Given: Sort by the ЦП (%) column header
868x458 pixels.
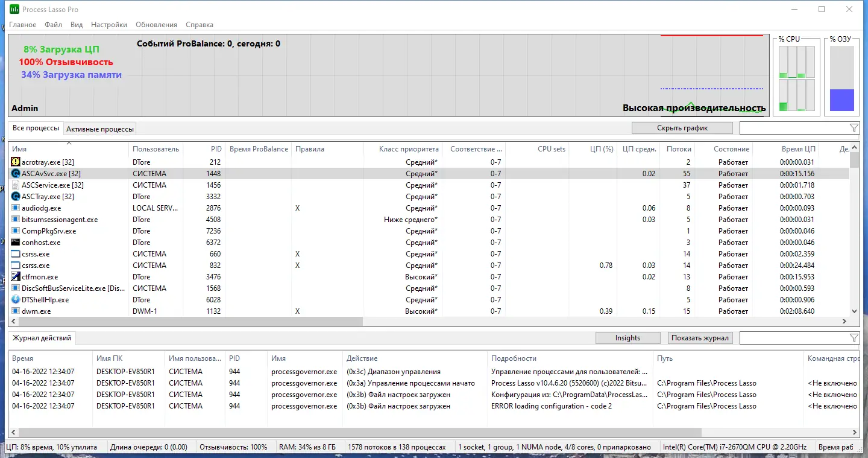Looking at the screenshot, I should coord(592,149).
